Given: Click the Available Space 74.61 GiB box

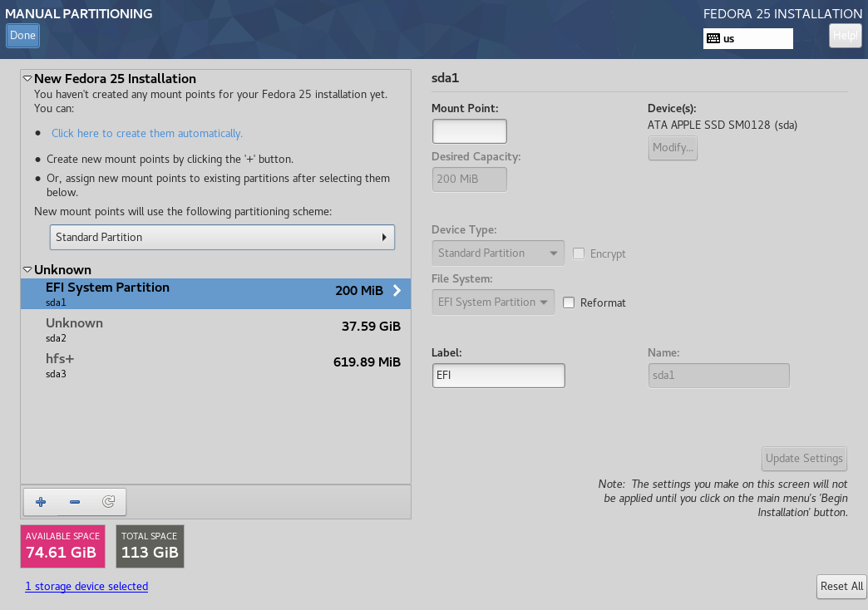Looking at the screenshot, I should click(x=62, y=546).
